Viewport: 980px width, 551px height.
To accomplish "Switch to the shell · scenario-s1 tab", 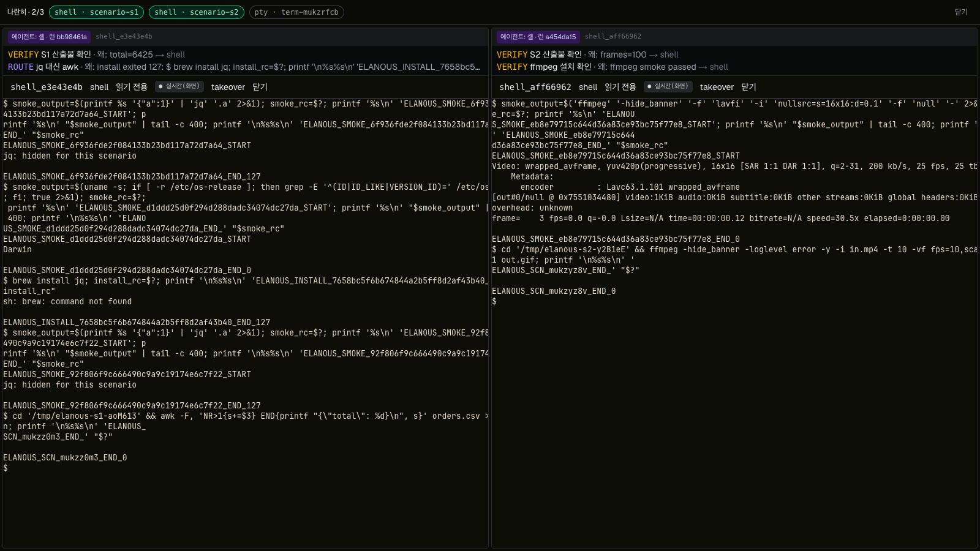I will (x=96, y=12).
